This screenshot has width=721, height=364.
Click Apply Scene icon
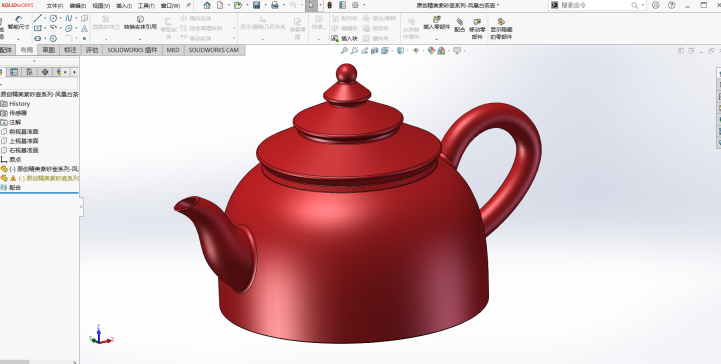(441, 51)
